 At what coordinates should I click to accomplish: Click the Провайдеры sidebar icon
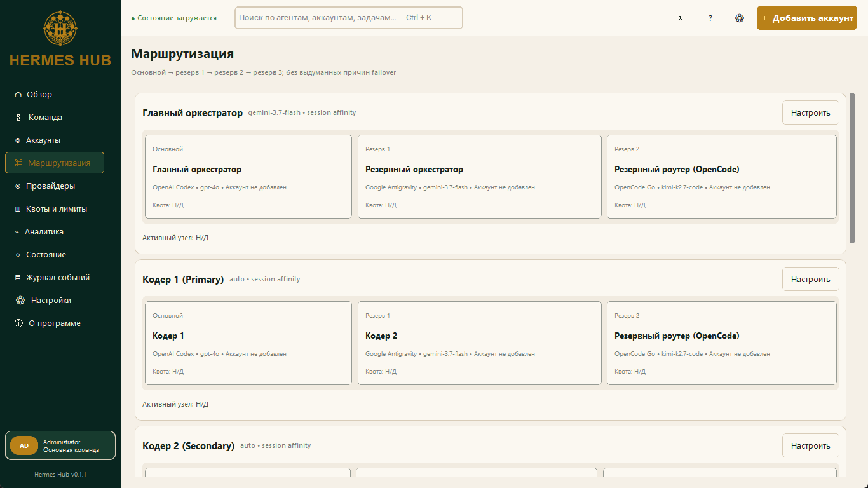point(18,186)
